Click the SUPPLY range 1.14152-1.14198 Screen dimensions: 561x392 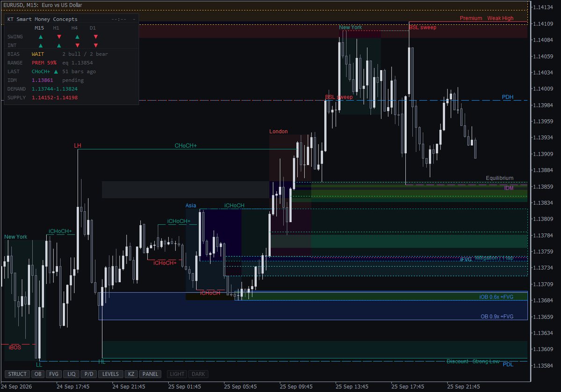click(x=55, y=98)
